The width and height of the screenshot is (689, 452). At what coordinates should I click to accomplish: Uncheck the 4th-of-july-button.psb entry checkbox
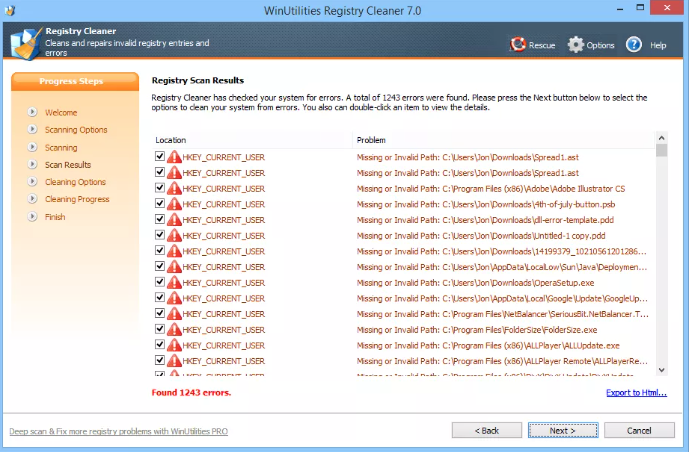coord(160,203)
